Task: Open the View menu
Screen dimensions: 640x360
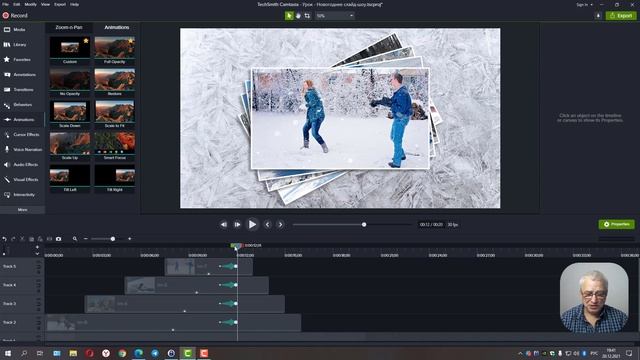Action: click(x=45, y=4)
